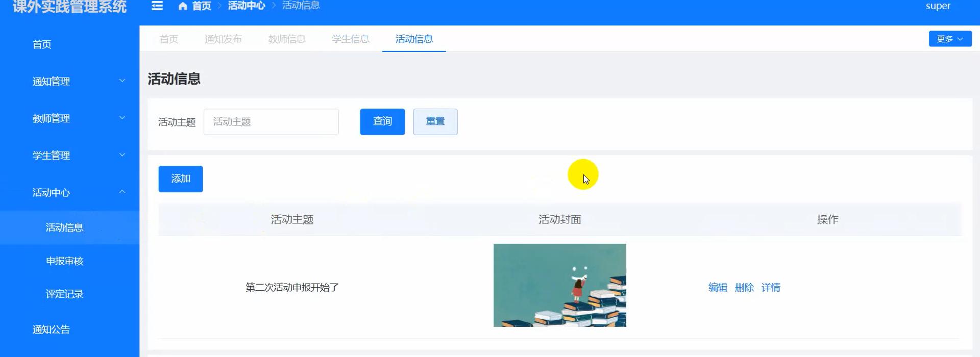The width and height of the screenshot is (980, 357).
Task: Click the 活动主题 input field
Action: [x=271, y=122]
